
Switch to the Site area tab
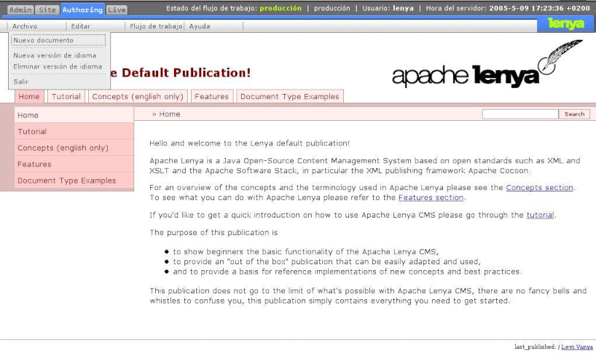(x=47, y=9)
